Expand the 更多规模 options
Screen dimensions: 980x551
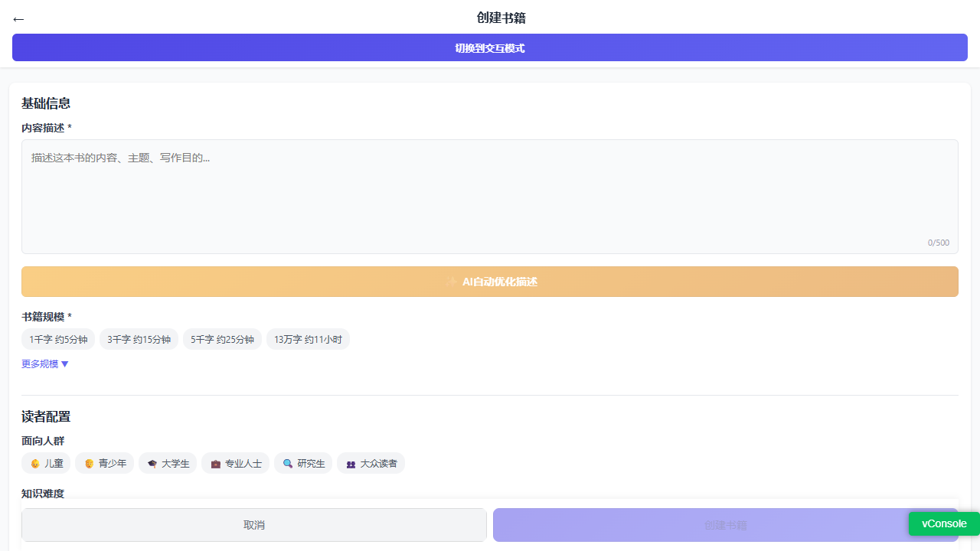45,364
